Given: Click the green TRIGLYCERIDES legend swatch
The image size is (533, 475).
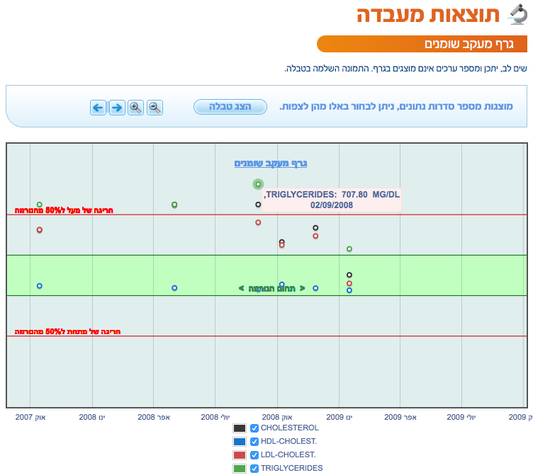Looking at the screenshot, I should coord(240,469).
